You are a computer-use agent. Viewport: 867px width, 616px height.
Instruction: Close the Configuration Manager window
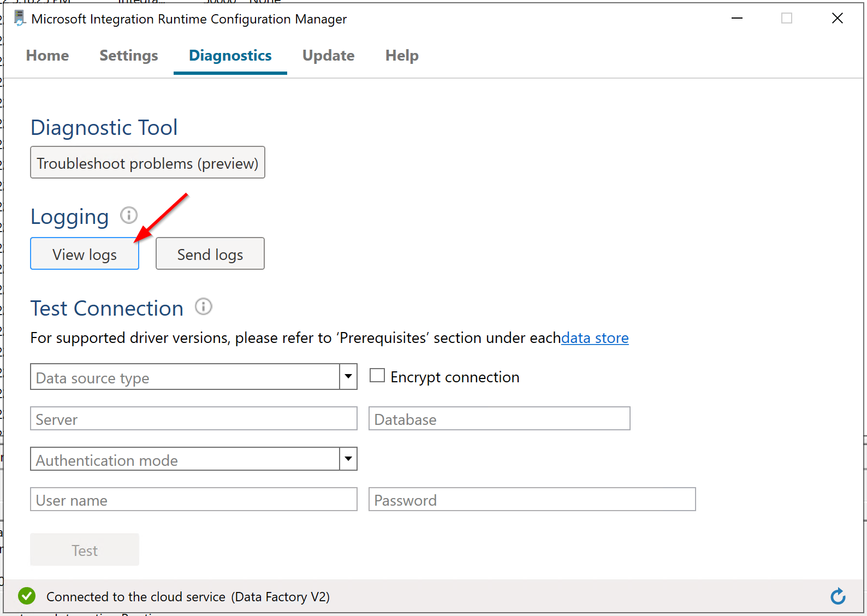(838, 19)
